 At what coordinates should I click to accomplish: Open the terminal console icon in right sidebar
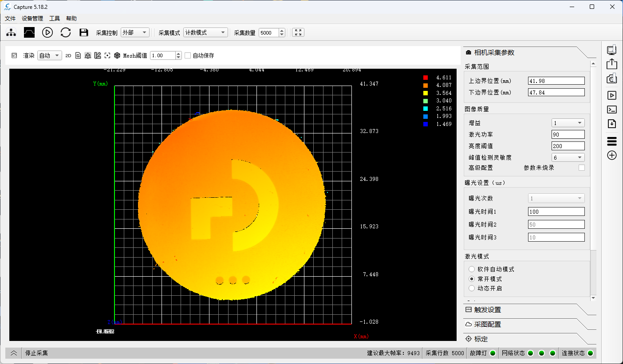click(x=612, y=109)
